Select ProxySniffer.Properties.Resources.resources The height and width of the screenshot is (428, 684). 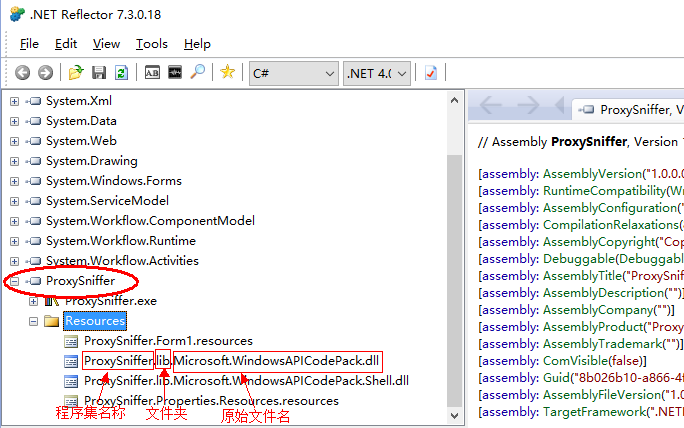click(x=212, y=401)
